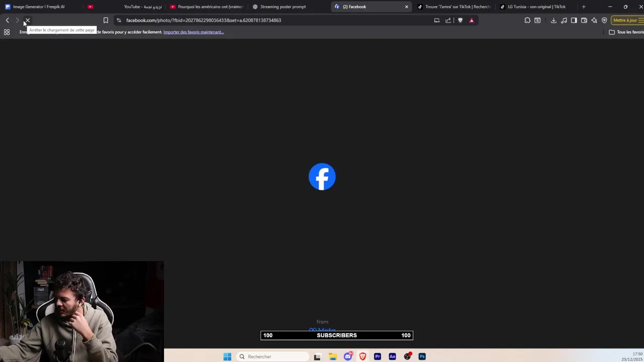Switch to the Trouve '7amra' sur TikTok tab

(454, 7)
